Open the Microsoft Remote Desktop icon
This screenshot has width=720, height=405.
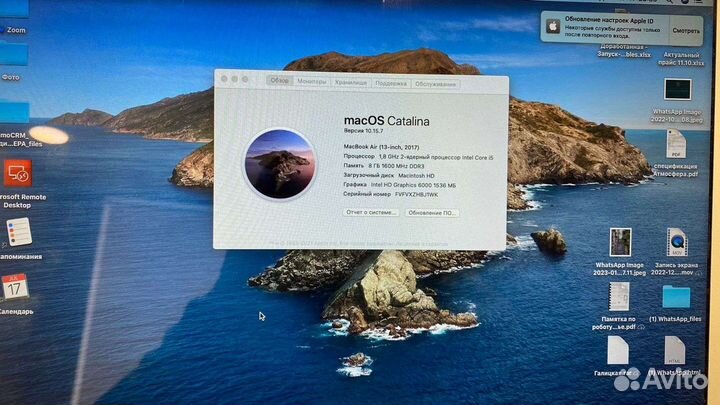(18, 173)
